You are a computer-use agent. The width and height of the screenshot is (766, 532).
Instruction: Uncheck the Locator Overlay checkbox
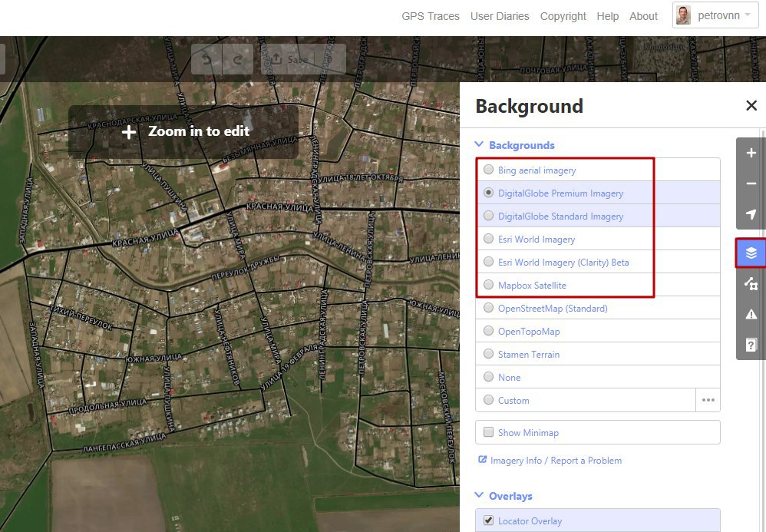[488, 520]
